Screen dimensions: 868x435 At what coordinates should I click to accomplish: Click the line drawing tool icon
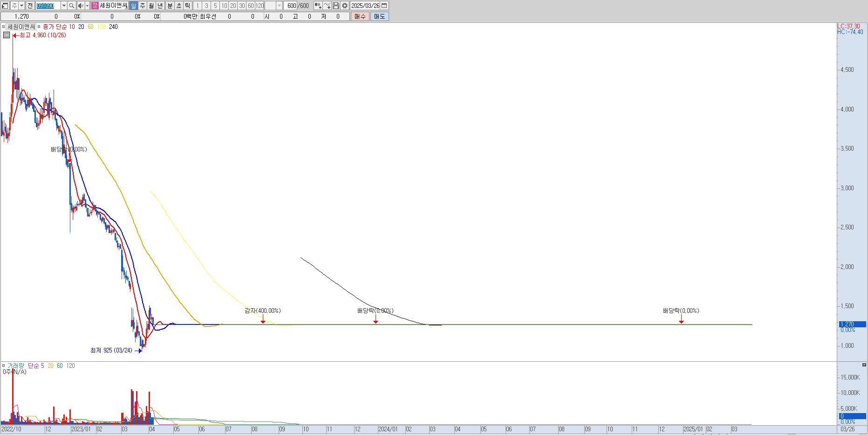[x=327, y=6]
